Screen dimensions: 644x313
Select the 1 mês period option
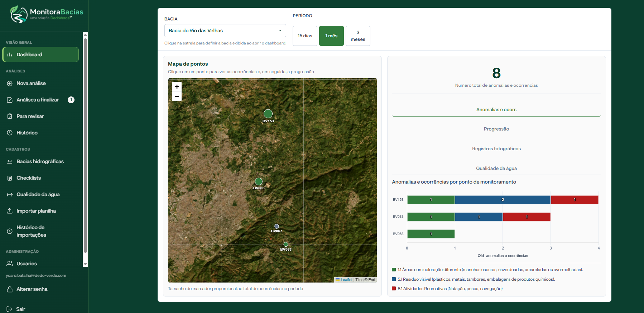pyautogui.click(x=331, y=36)
